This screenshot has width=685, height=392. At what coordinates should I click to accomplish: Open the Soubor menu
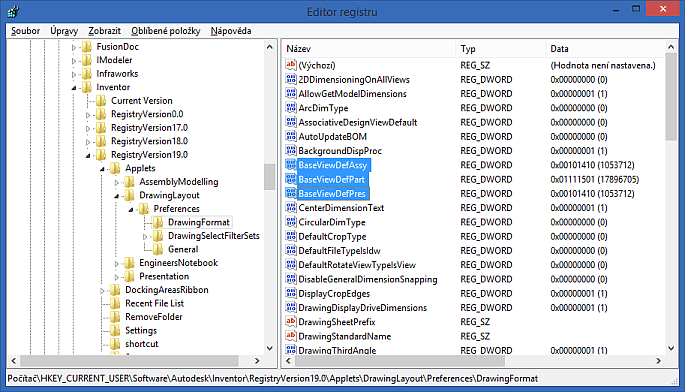point(25,31)
